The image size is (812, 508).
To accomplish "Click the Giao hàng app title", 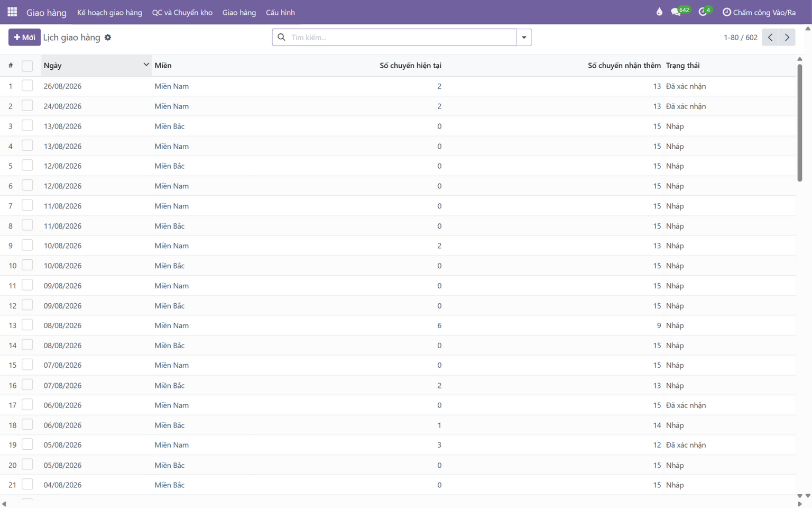I will coord(47,12).
